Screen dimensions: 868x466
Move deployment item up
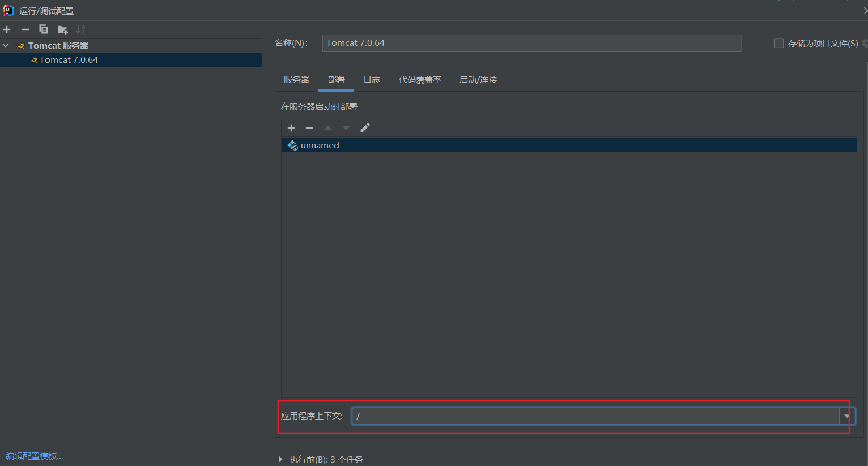click(x=328, y=128)
